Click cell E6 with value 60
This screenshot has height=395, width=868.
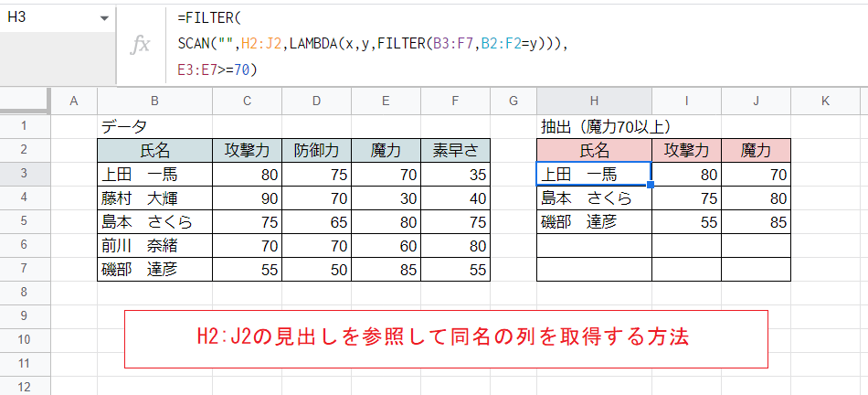386,245
